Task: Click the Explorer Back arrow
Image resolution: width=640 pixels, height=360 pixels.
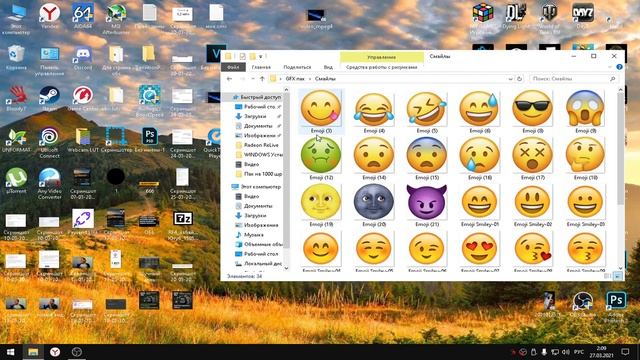Action: (229, 78)
